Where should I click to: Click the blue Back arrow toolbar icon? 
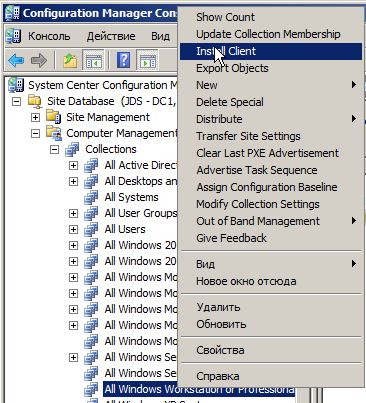click(16, 61)
